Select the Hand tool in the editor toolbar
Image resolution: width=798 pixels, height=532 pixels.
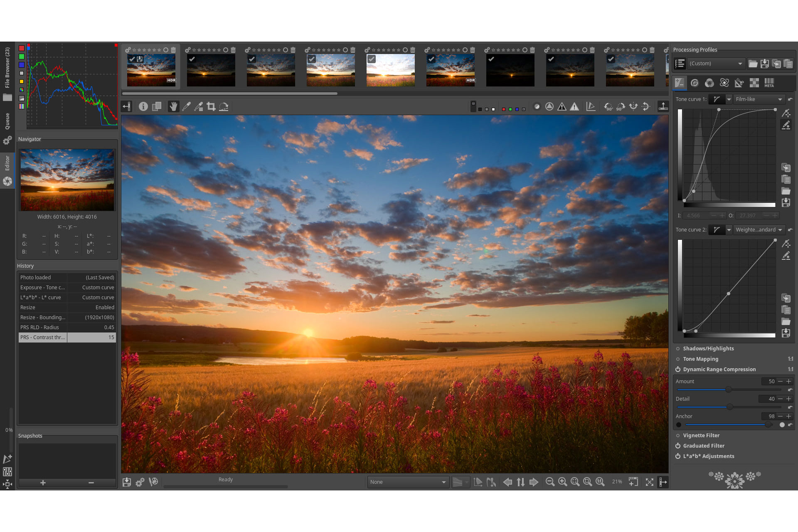174,106
